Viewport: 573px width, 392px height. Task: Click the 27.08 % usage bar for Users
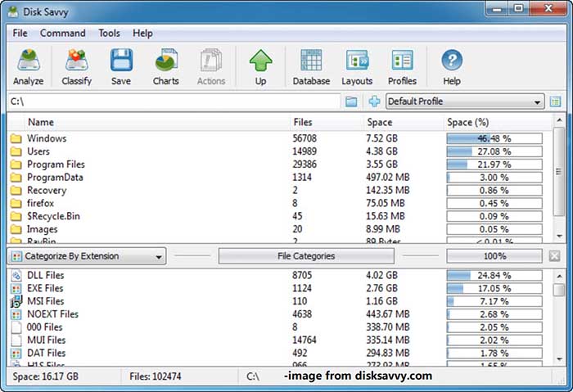(x=494, y=151)
